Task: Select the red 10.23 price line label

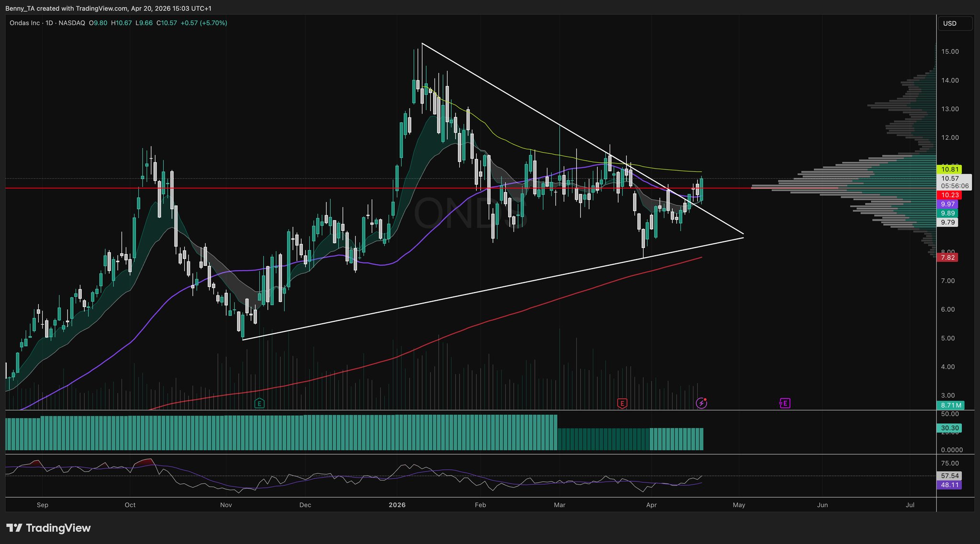Action: pos(950,195)
